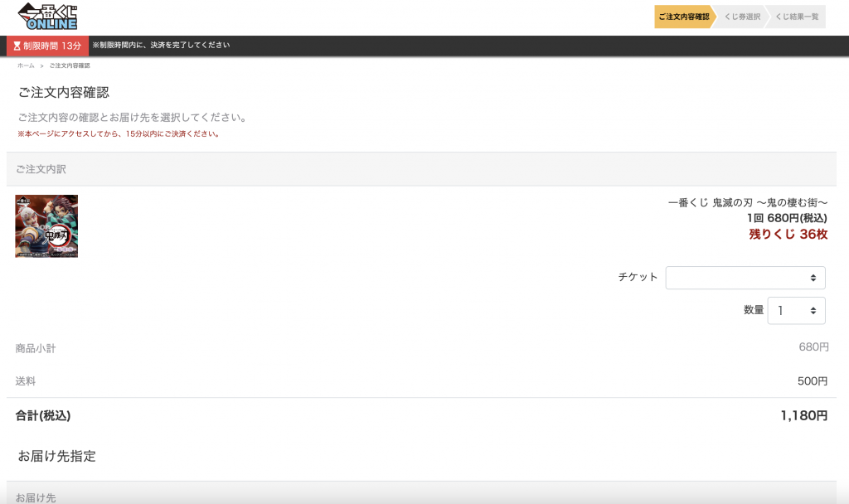Click the total amount 1,180円

point(803,416)
